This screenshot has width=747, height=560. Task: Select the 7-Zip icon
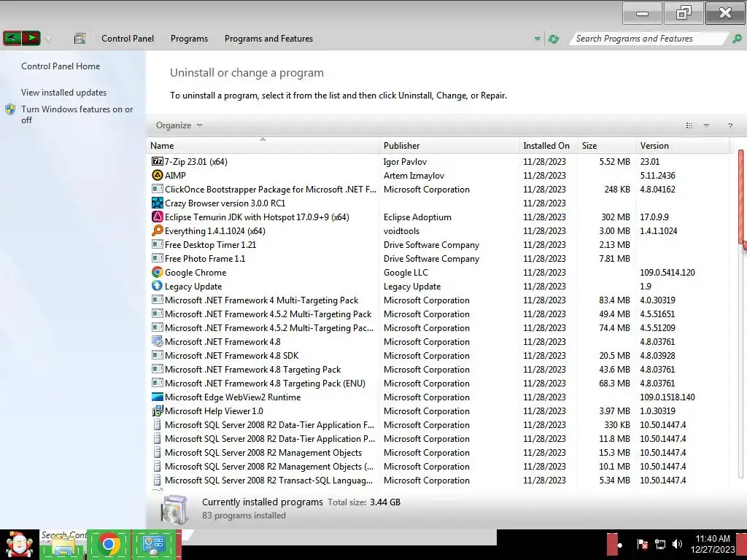point(158,161)
